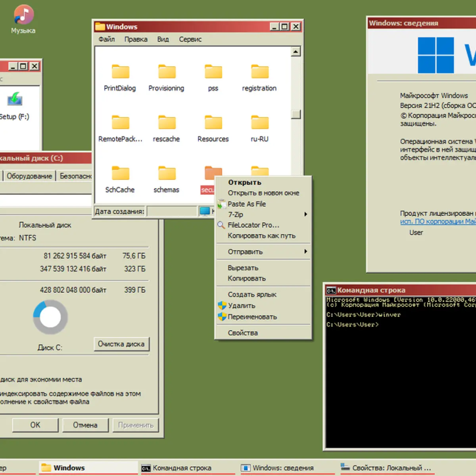Click the Setup (F:) drive icon
Viewport: 476px width, 476px height.
pos(15,99)
